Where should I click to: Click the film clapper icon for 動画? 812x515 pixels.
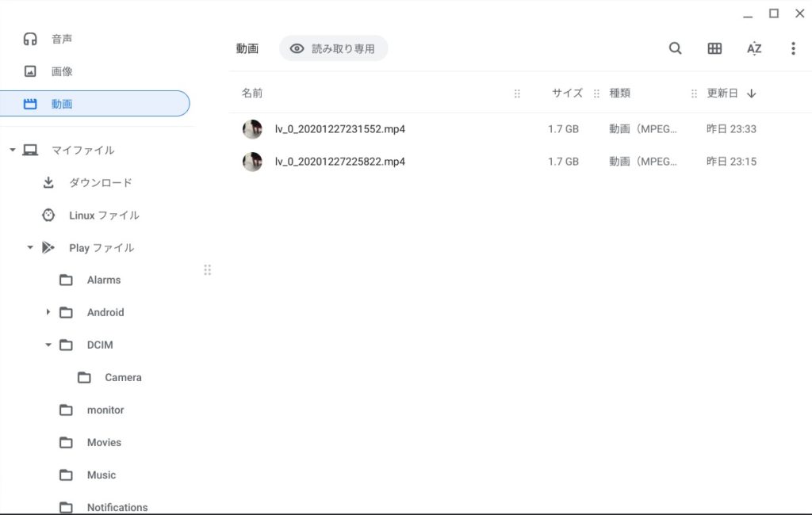coord(30,104)
